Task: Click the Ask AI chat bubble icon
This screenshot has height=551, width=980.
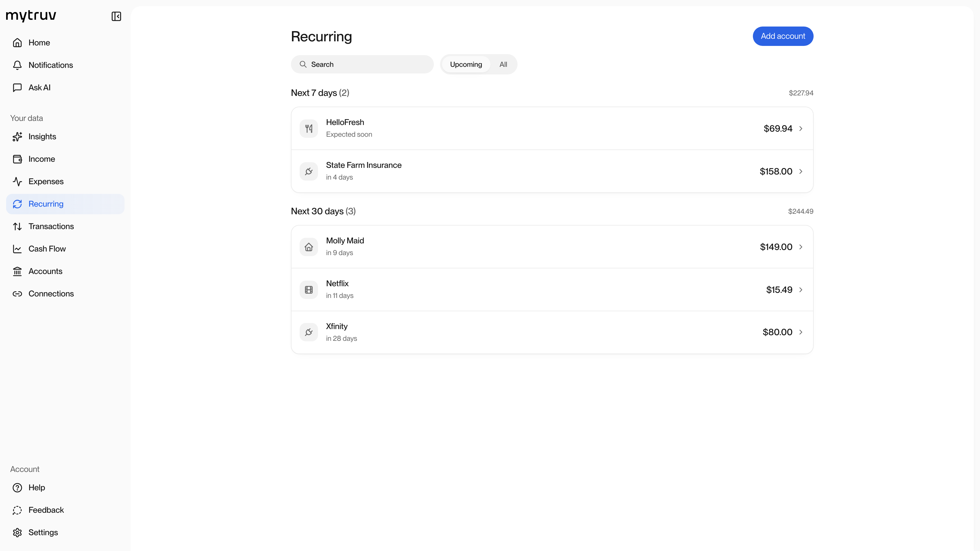Action: (x=17, y=87)
